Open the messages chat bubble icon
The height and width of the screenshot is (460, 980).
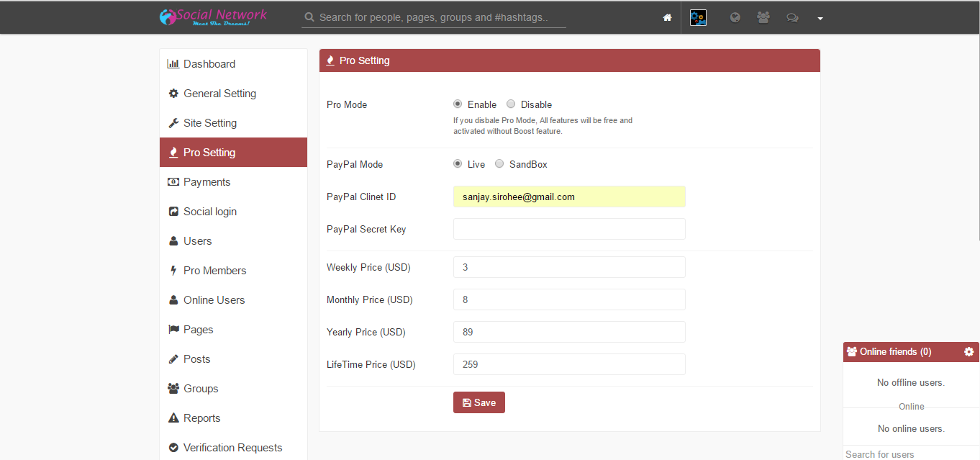click(792, 18)
